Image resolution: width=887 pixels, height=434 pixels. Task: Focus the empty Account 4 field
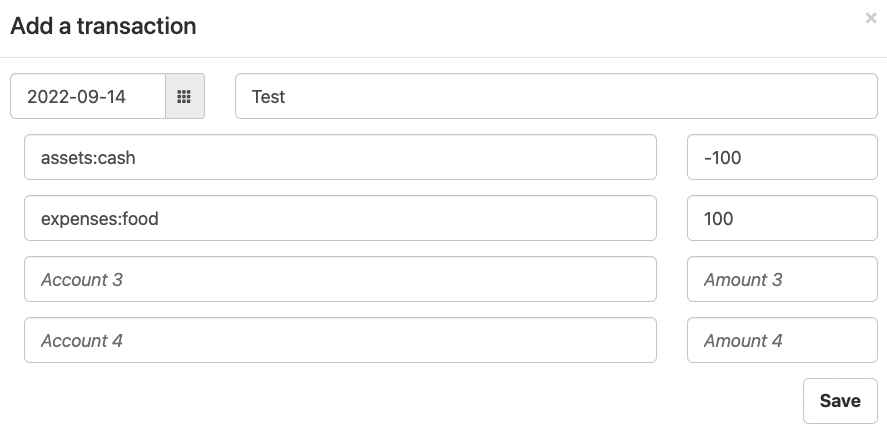[x=340, y=341]
